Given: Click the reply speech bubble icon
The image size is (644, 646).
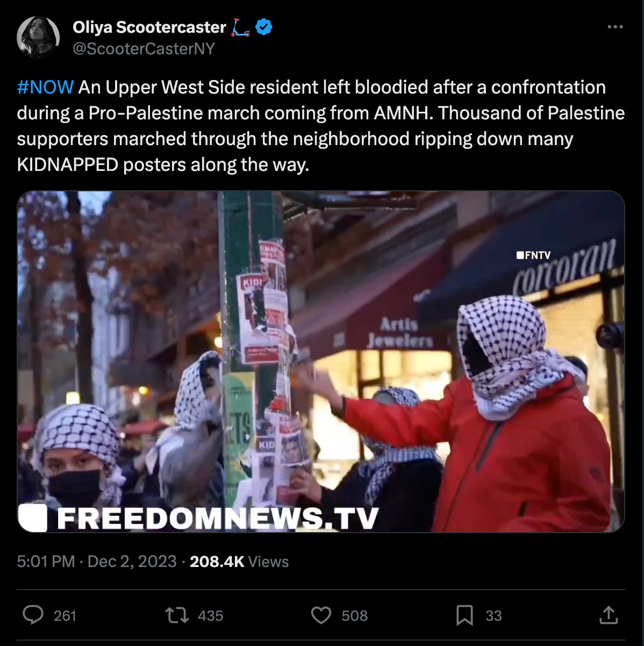Looking at the screenshot, I should coord(33,615).
